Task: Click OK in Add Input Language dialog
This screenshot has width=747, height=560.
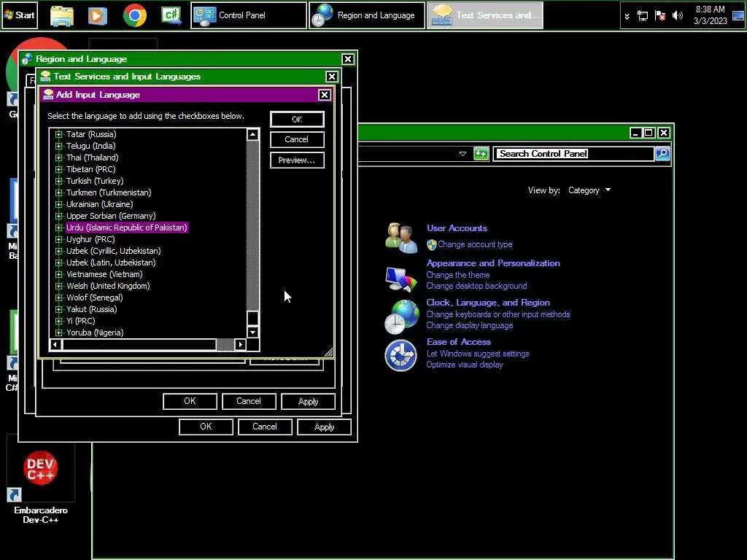Action: [x=297, y=119]
